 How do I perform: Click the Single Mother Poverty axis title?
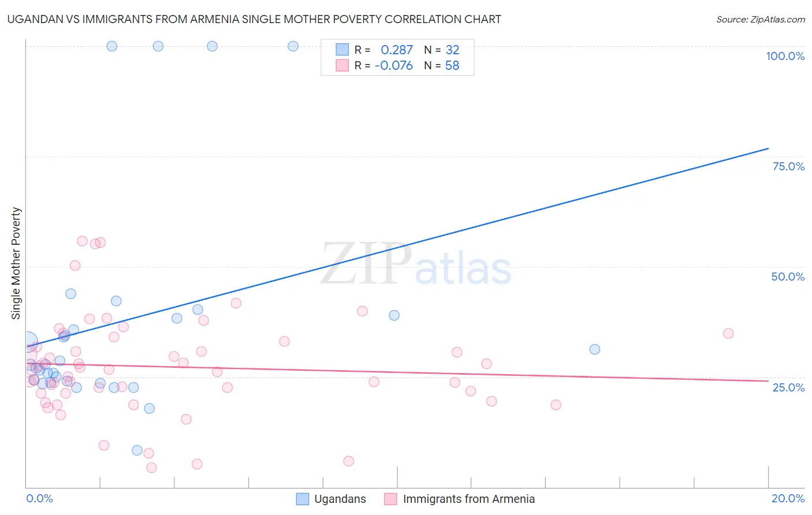coord(16,263)
